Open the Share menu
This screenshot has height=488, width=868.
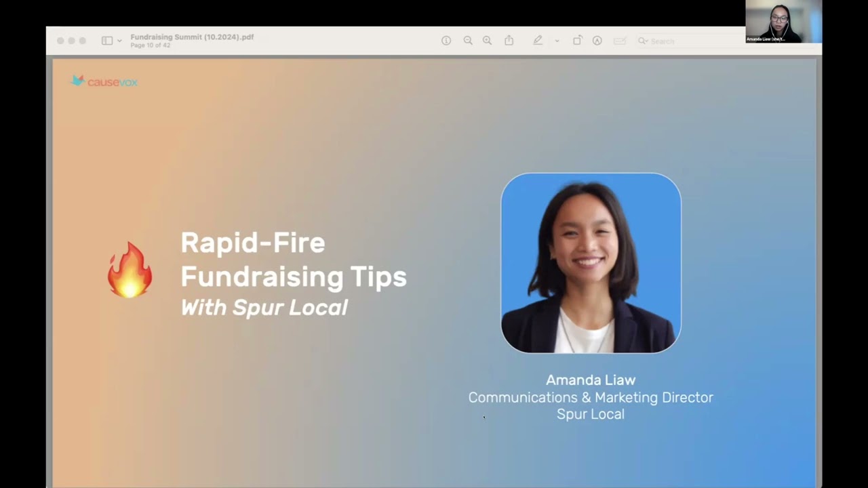pyautogui.click(x=509, y=41)
